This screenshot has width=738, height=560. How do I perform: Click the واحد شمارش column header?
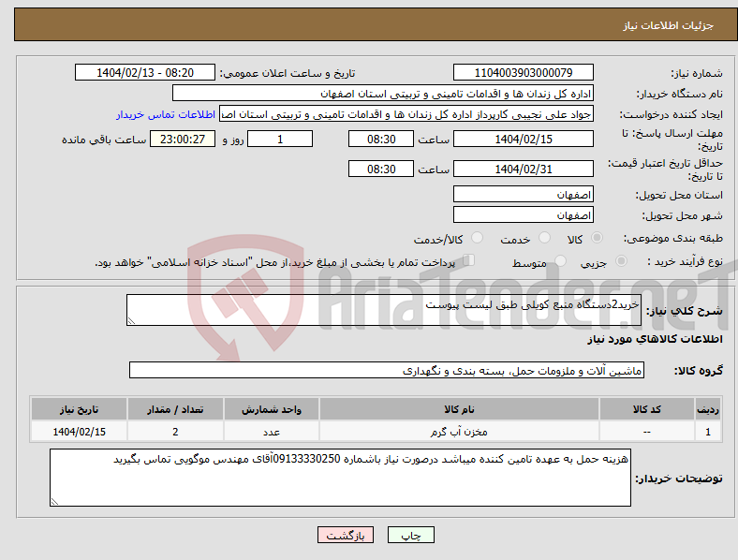click(272, 409)
